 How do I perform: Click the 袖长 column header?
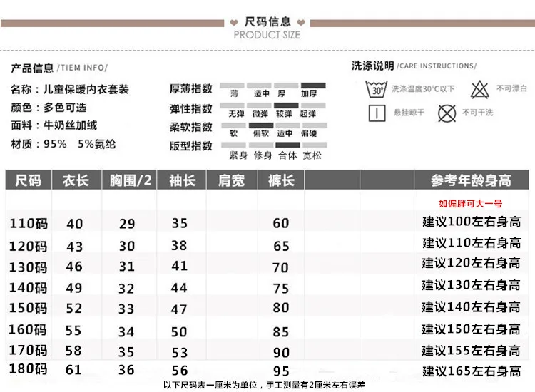click(x=181, y=180)
